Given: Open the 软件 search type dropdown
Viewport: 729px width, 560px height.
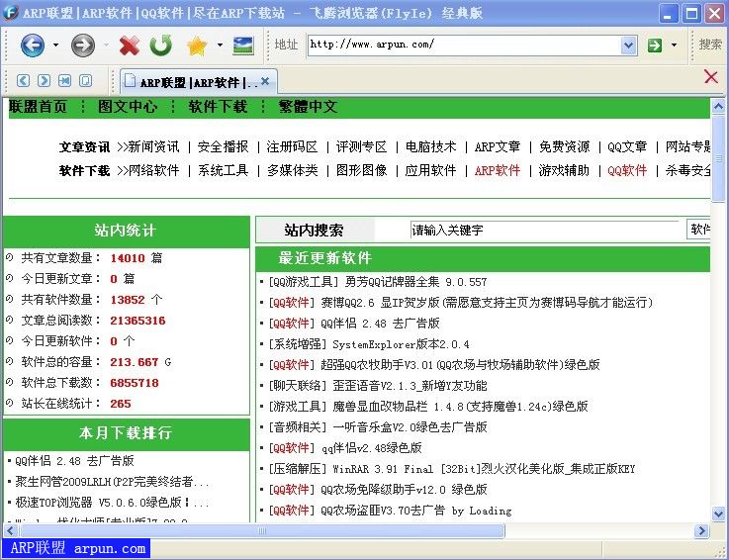Looking at the screenshot, I should click(698, 230).
